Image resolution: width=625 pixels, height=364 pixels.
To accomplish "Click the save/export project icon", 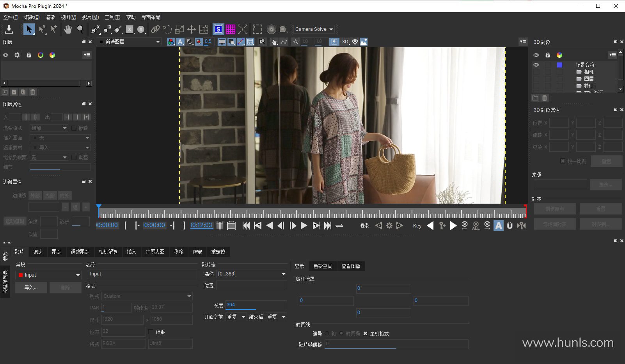I will 9,29.
